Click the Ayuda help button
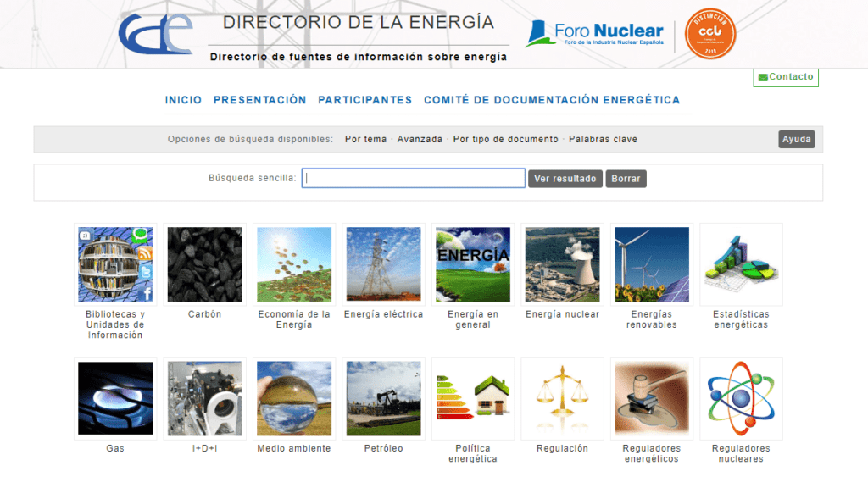The image size is (868, 488). pyautogui.click(x=797, y=140)
